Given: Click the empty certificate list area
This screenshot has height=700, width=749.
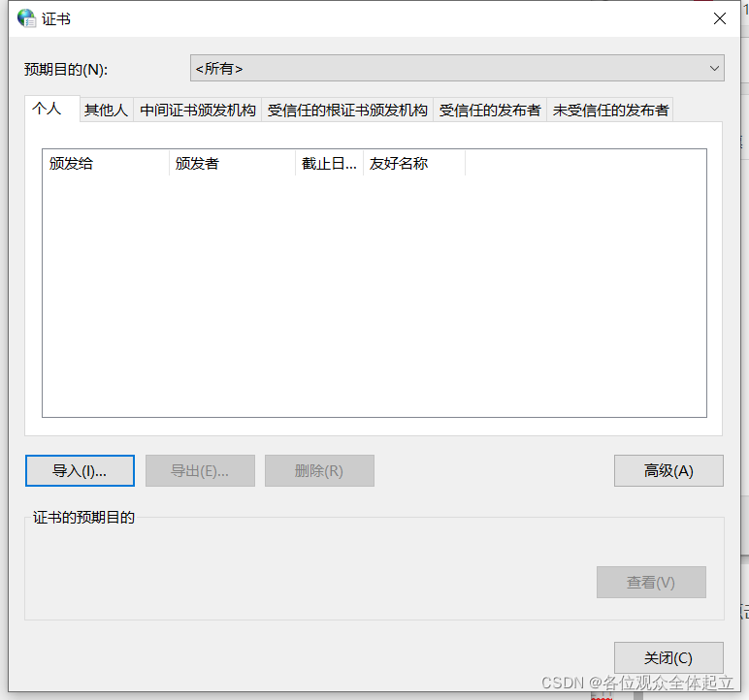Looking at the screenshot, I should (374, 296).
